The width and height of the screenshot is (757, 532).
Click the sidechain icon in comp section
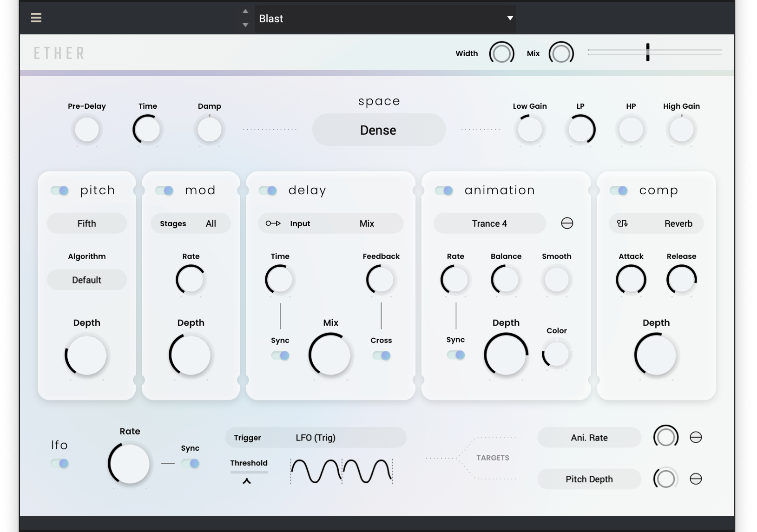coord(622,223)
